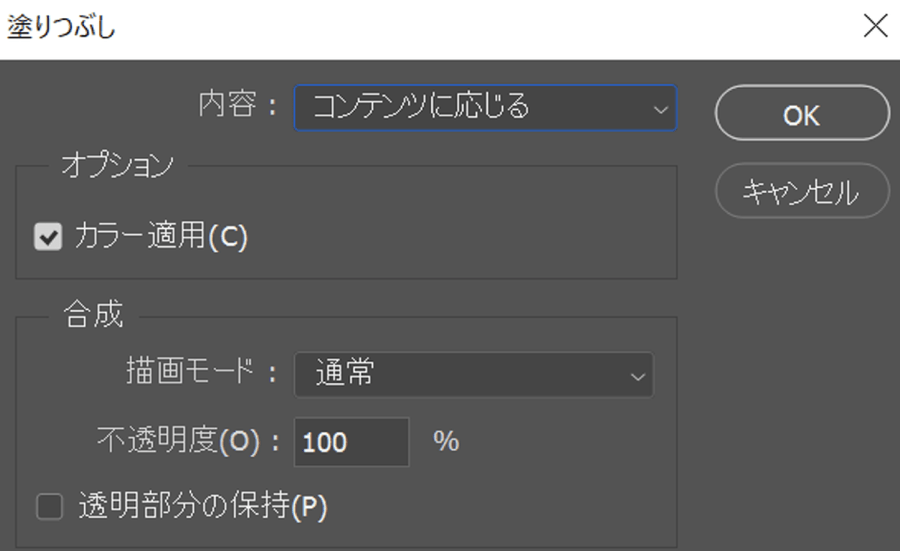Click the オプション group heading

tap(117, 166)
